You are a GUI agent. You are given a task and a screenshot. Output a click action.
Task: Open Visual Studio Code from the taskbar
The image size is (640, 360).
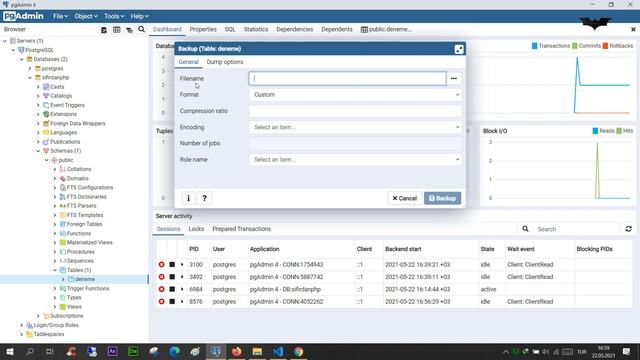278,351
